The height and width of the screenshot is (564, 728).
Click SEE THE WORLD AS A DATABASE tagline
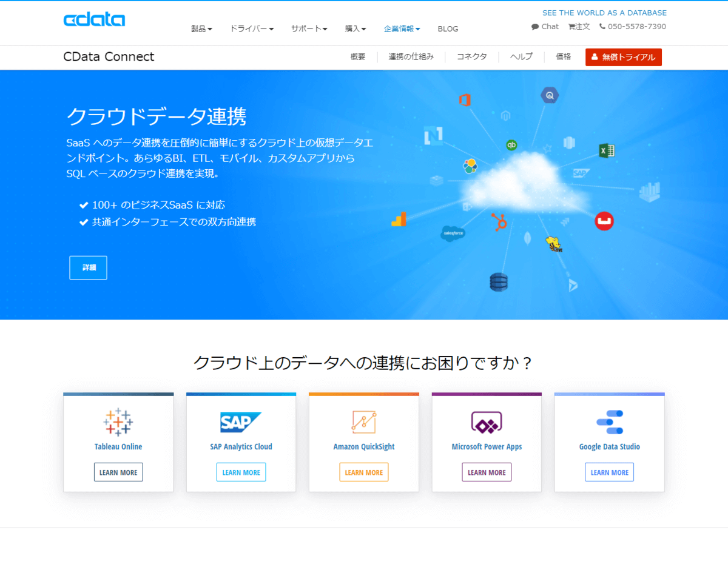coord(604,13)
